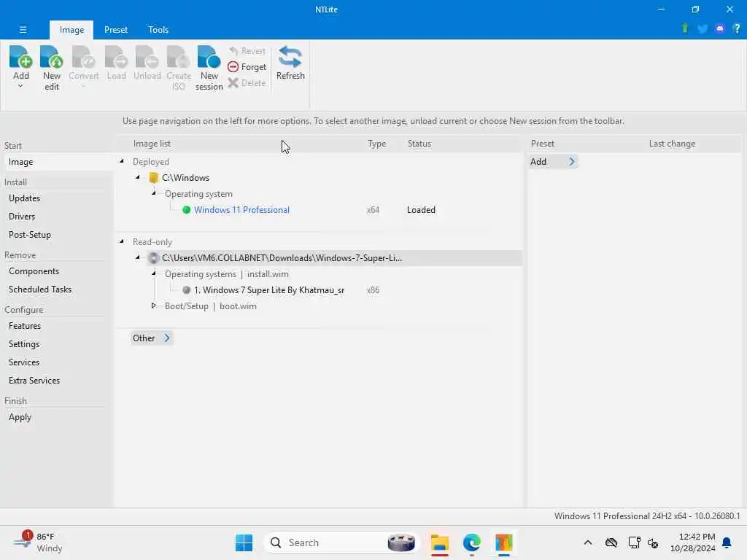The image size is (747, 560).
Task: Open the hamburger menu
Action: (23, 29)
